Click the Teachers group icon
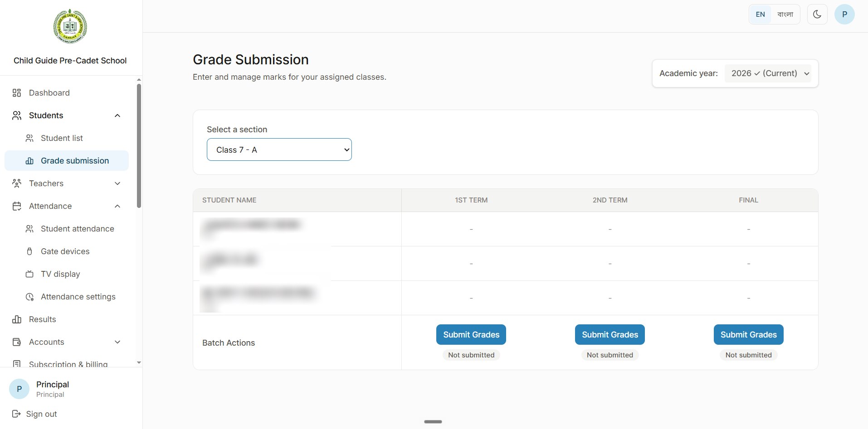 click(x=17, y=183)
